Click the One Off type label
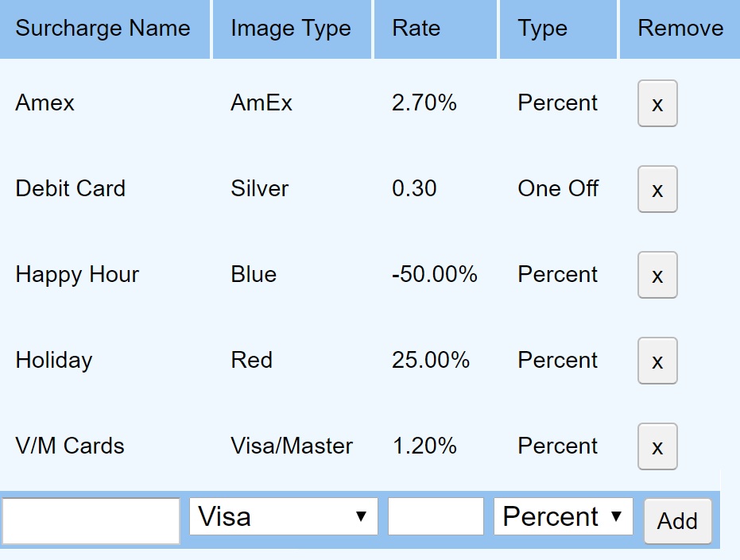Screen dimensions: 740x560 (557, 189)
